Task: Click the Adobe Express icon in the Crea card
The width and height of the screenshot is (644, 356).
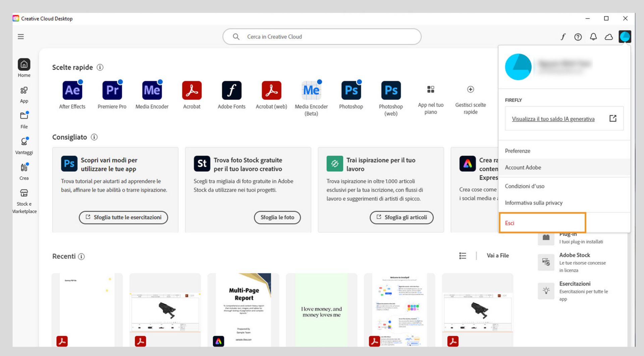Action: coord(468,164)
